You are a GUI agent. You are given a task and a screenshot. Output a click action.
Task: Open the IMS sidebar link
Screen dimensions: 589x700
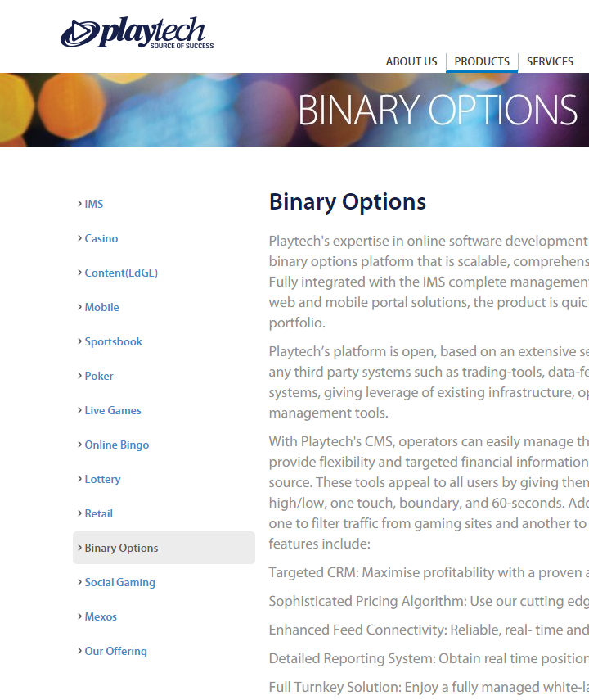94,204
